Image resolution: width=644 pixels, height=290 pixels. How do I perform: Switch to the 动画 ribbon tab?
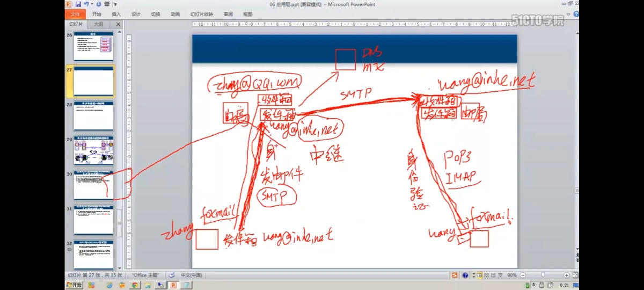175,14
